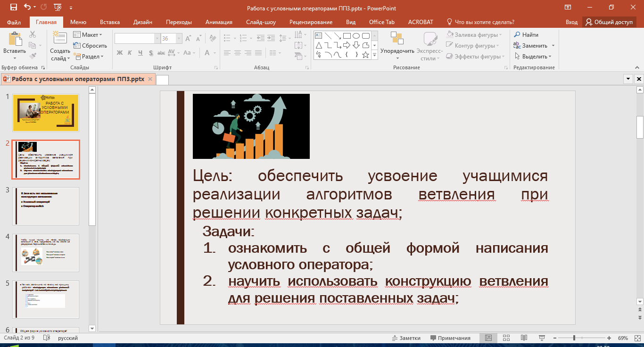The height and width of the screenshot is (347, 644).
Task: Save the presentation with the floppy disk icon
Action: click(x=13, y=7)
